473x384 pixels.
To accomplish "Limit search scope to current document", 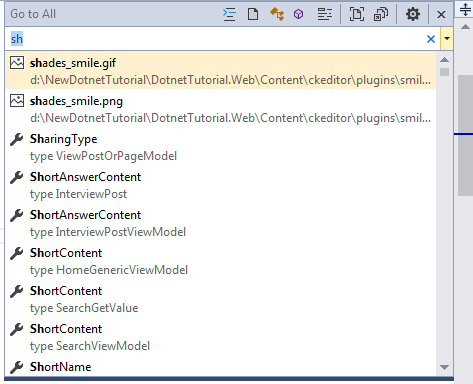I will pos(356,14).
